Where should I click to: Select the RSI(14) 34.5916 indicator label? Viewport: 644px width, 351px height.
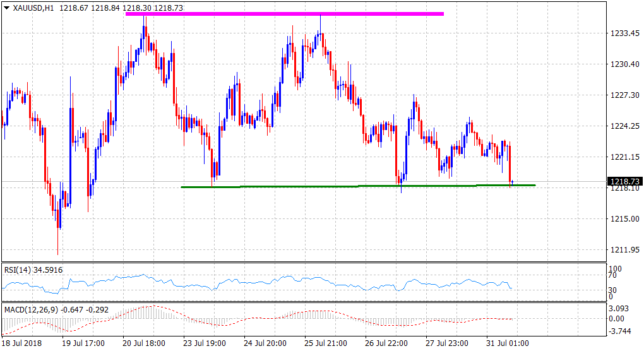tap(33, 270)
